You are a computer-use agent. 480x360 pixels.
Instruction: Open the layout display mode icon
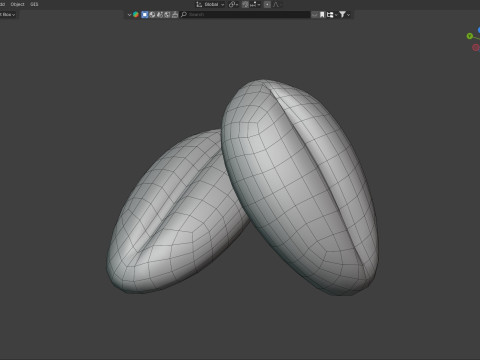tap(330, 15)
